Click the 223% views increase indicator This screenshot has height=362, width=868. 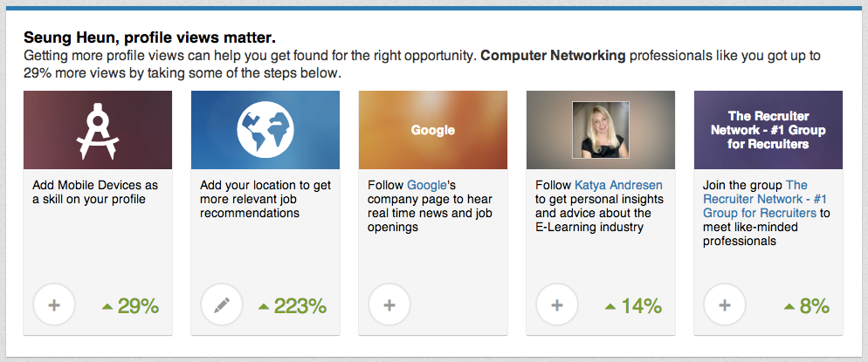pyautogui.click(x=293, y=306)
